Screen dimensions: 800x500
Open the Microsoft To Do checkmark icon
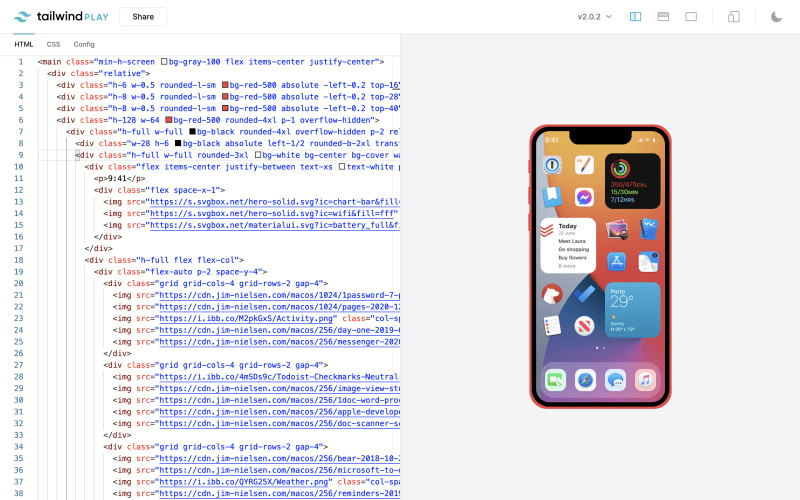tap(584, 294)
